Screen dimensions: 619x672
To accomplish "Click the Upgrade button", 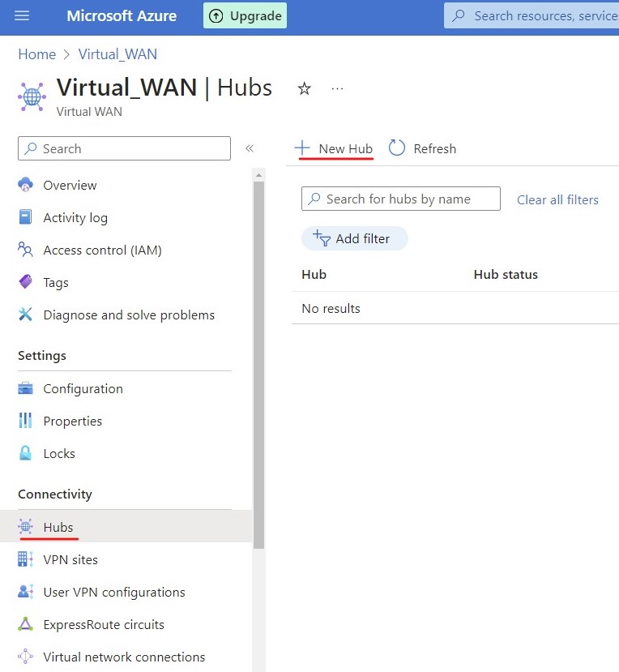I will [245, 16].
